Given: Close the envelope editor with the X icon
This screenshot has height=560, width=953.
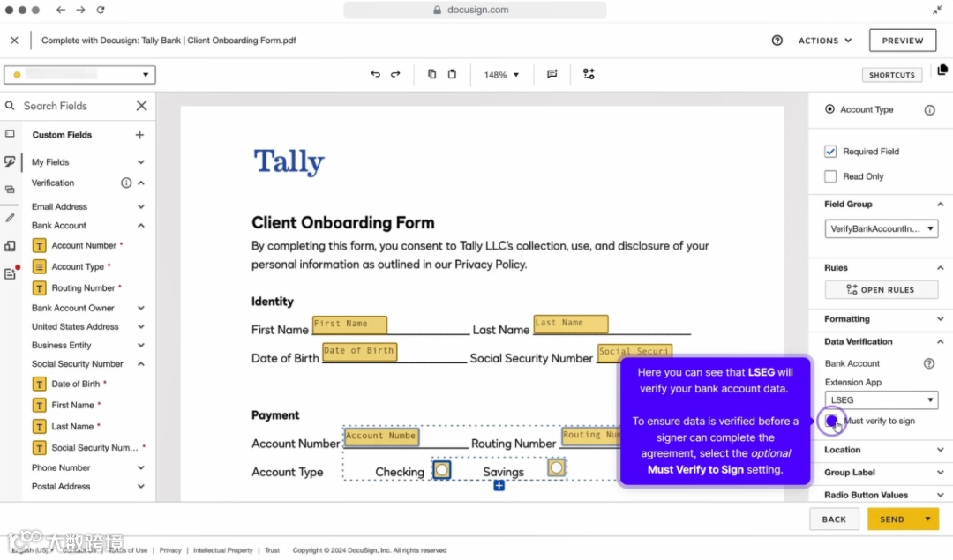Looking at the screenshot, I should pos(15,41).
